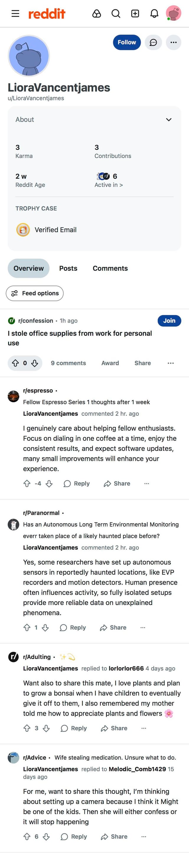Viewport: 189px width, 868px height.
Task: Open the hamburger navigation menu
Action: [x=15, y=14]
